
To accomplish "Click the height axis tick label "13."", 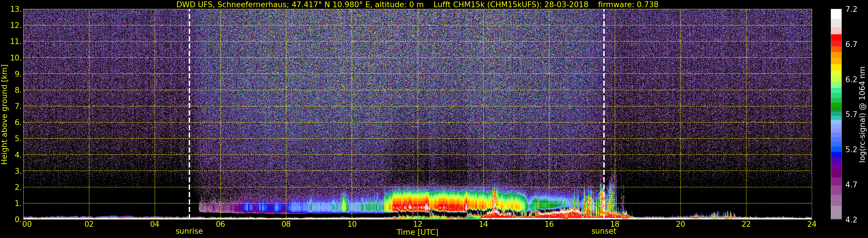I will pos(16,10).
